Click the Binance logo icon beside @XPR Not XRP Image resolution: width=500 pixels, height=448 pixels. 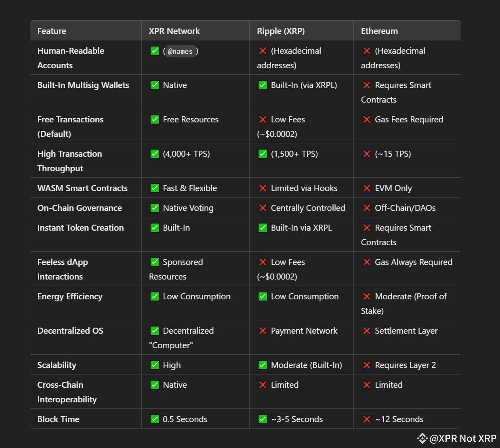click(422, 438)
